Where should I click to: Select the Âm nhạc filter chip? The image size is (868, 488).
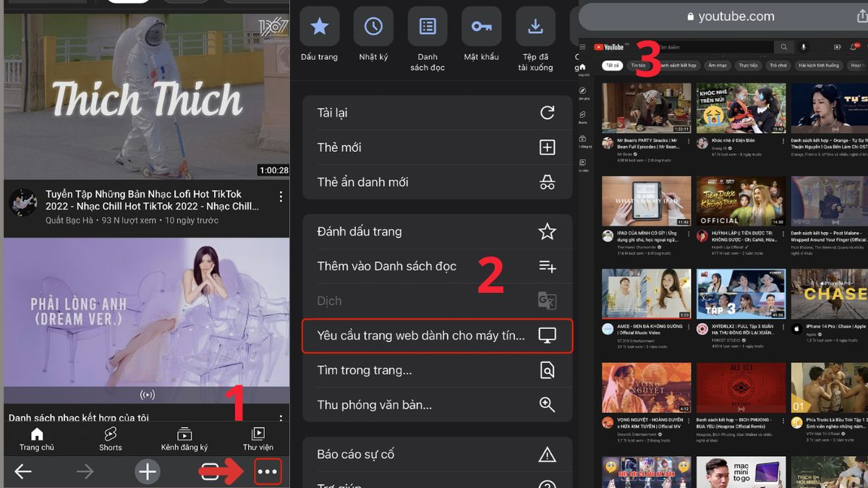click(718, 65)
